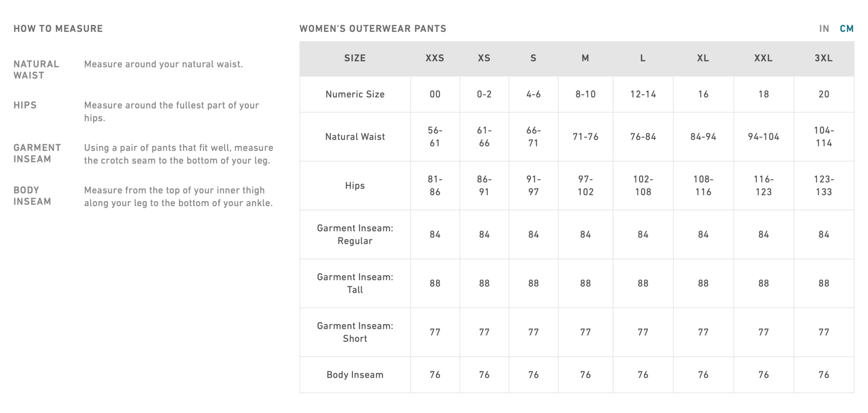Switch units to IN
Screen dimensions: 868x413
click(x=824, y=28)
